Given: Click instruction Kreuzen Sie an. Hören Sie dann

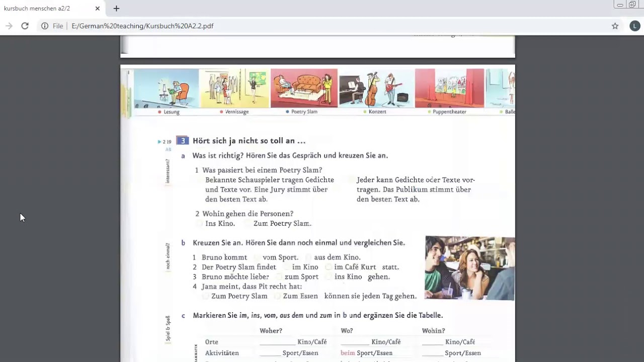Looking at the screenshot, I should (298, 243).
